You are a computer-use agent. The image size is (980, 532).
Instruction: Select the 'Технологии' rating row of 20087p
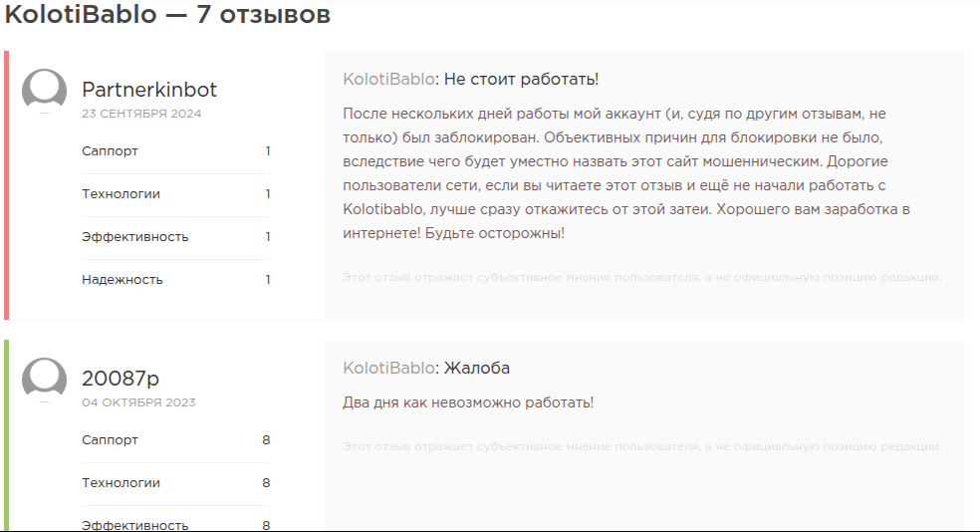point(175,483)
